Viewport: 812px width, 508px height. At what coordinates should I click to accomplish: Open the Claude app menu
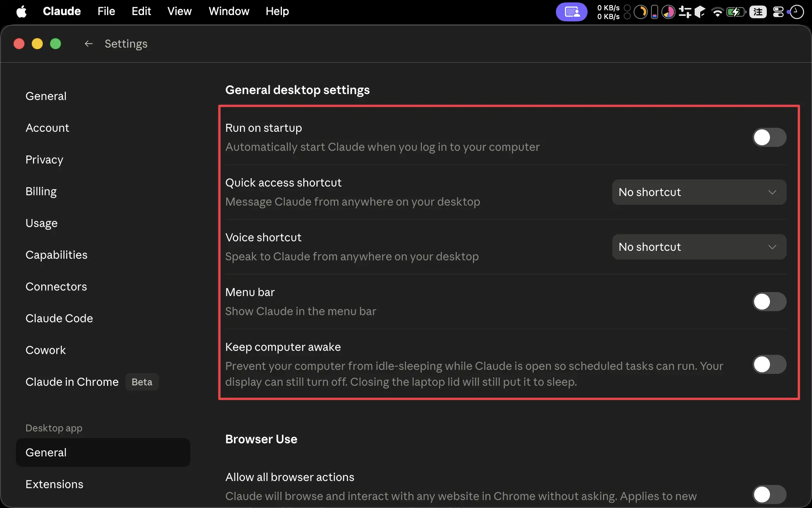(x=62, y=12)
